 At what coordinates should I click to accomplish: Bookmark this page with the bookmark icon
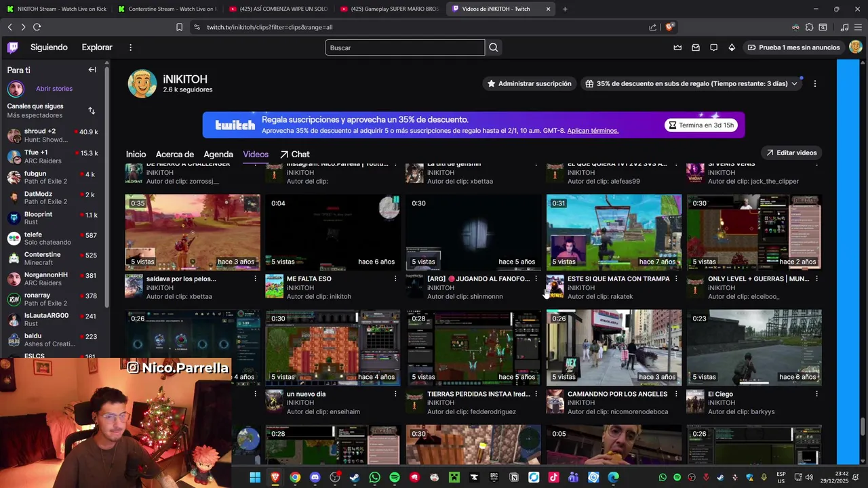coord(179,27)
